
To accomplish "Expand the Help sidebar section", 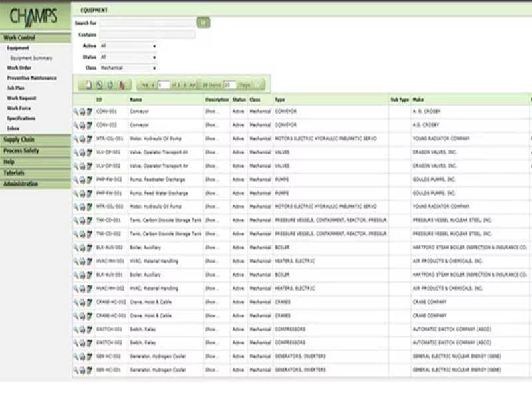I will tap(35, 162).
